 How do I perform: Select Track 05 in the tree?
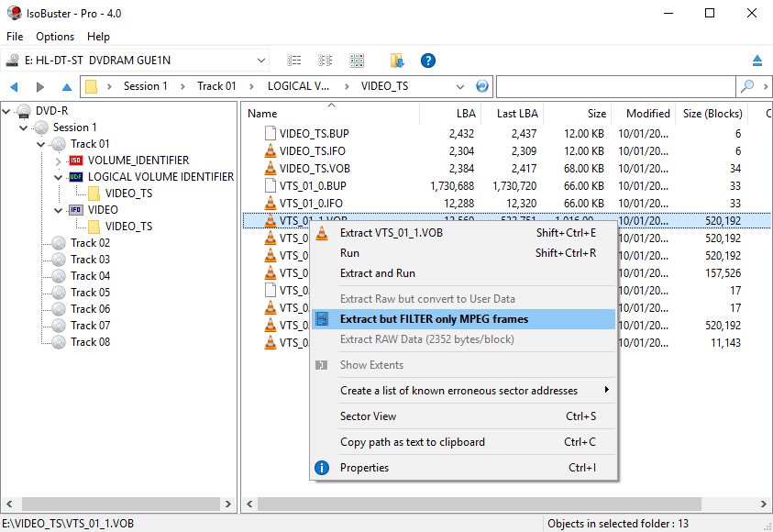(x=90, y=293)
